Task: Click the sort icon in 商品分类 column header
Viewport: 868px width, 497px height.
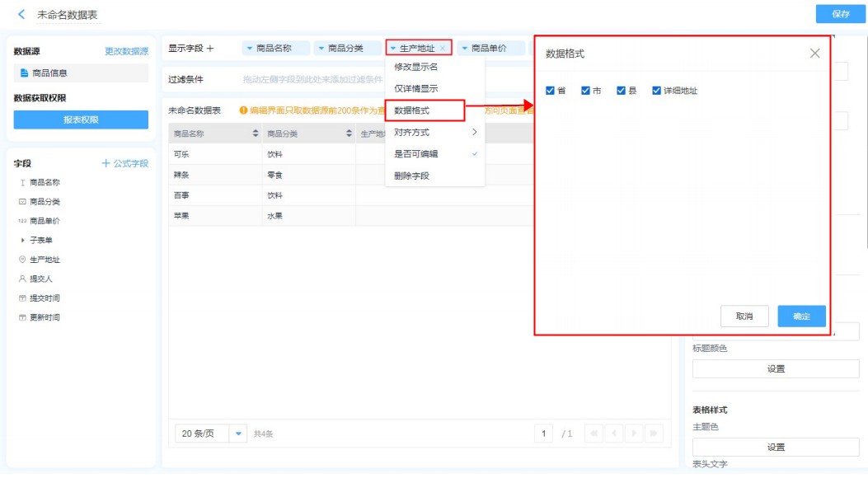Action: pyautogui.click(x=350, y=134)
